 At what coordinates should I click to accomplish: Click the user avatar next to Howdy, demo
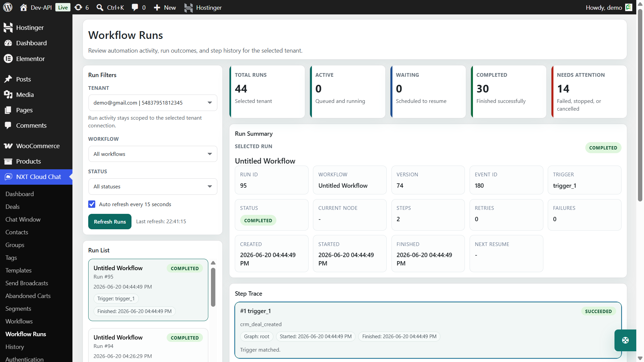[629, 7]
